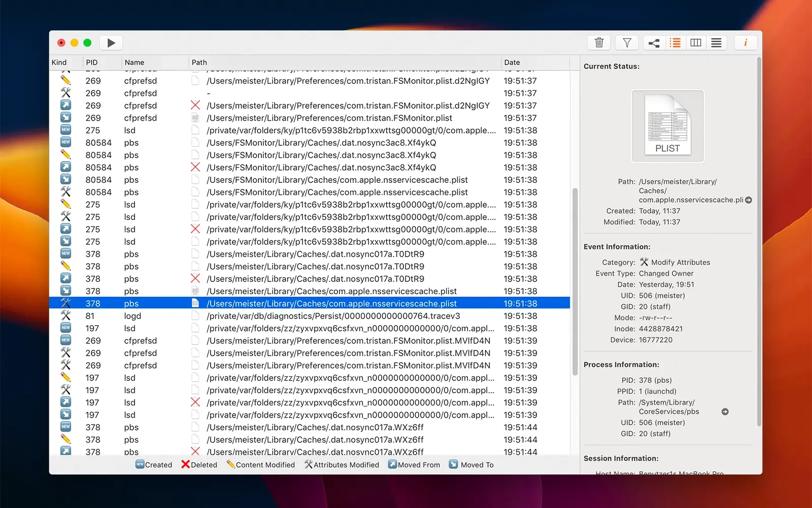This screenshot has height=508, width=812.
Task: Click the PPID value 1 (launchd)
Action: pyautogui.click(x=658, y=391)
